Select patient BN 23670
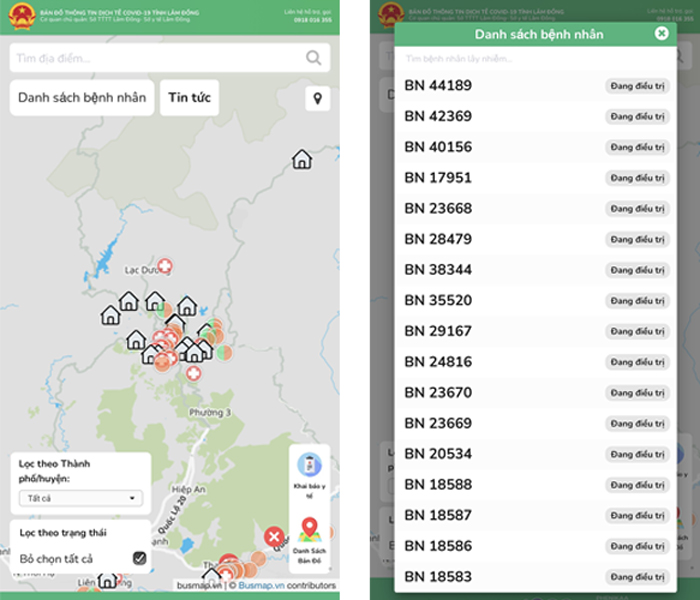 535,392
